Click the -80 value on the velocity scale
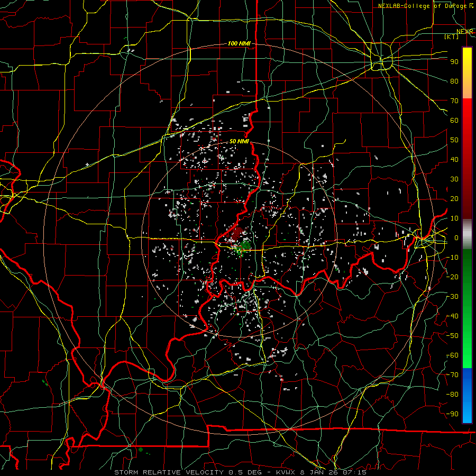 (453, 395)
